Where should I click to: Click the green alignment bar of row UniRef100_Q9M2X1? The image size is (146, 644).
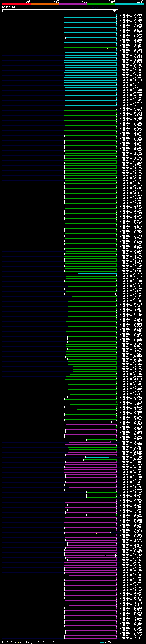click(x=90, y=48)
